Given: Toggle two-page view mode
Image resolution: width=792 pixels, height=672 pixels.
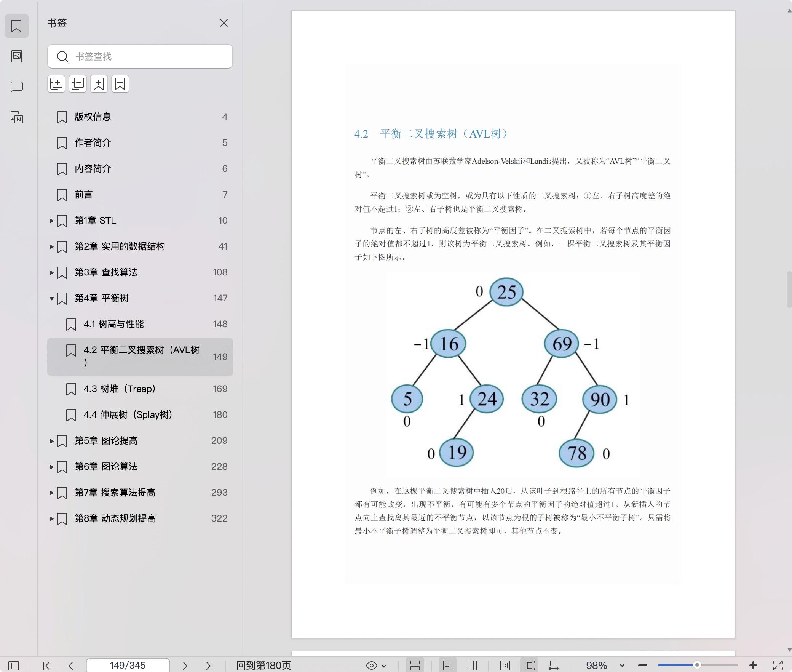Looking at the screenshot, I should pos(472,666).
